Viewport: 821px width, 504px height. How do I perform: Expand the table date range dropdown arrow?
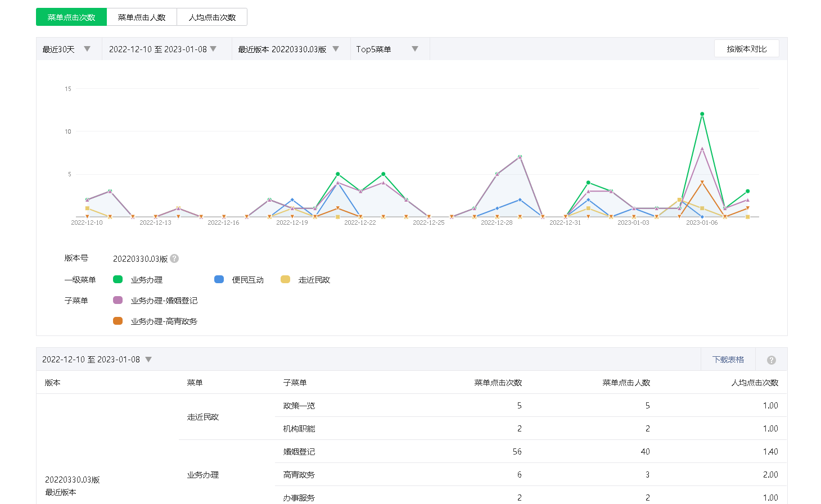[148, 360]
